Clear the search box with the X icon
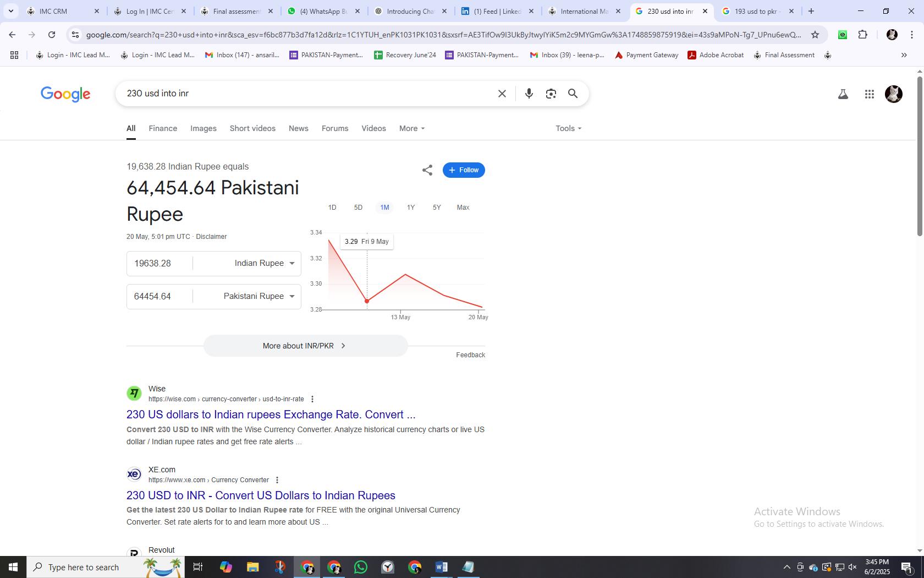Viewport: 924px width, 578px height. pos(502,94)
